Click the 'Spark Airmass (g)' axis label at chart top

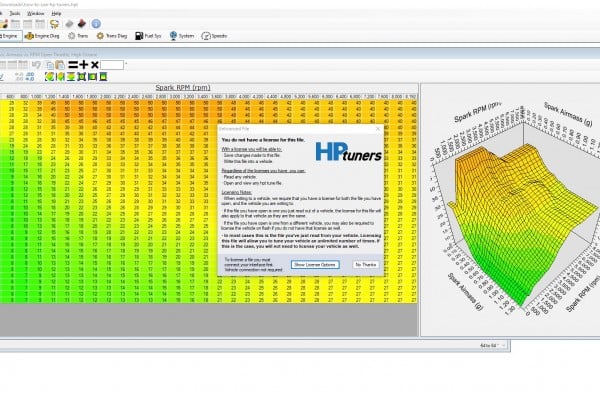pyautogui.click(x=568, y=114)
